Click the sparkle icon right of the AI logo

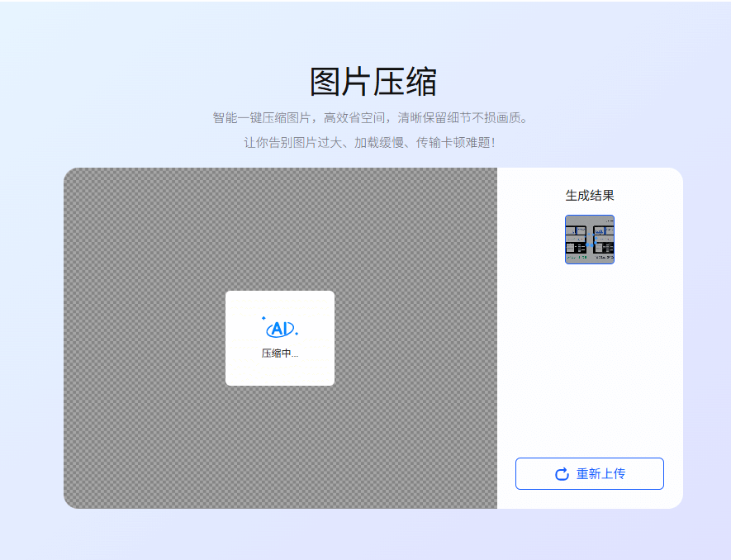click(296, 333)
